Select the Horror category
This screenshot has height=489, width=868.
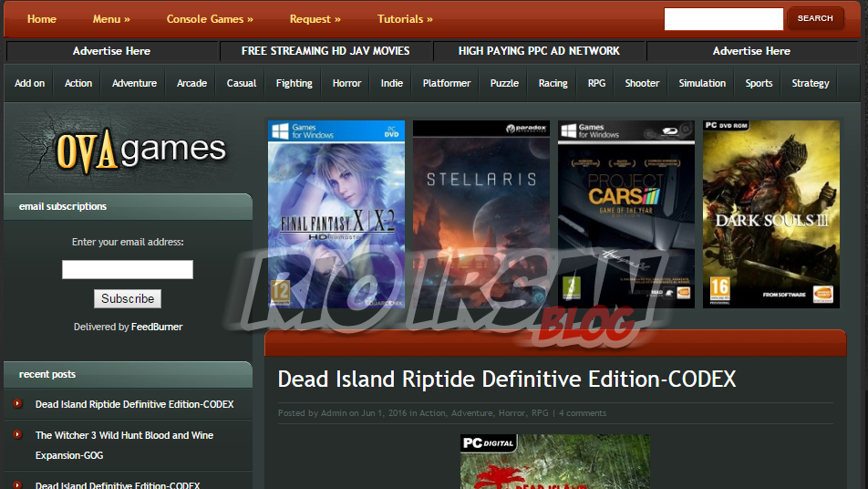point(346,83)
